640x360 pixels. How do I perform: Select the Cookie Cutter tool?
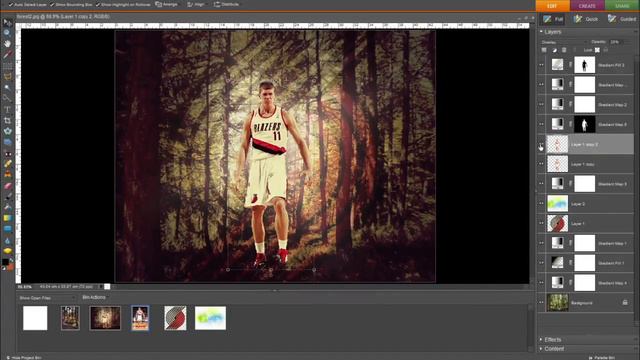point(7,131)
